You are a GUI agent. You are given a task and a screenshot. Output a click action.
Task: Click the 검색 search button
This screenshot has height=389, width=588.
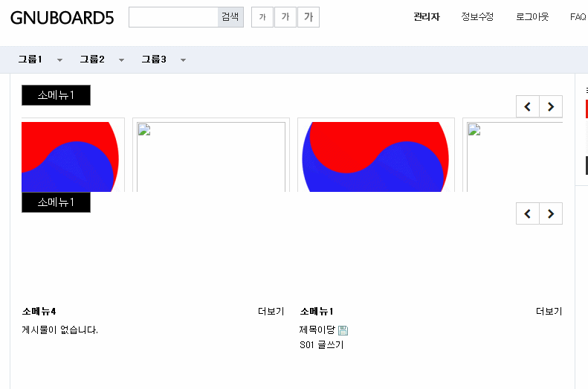(x=230, y=17)
